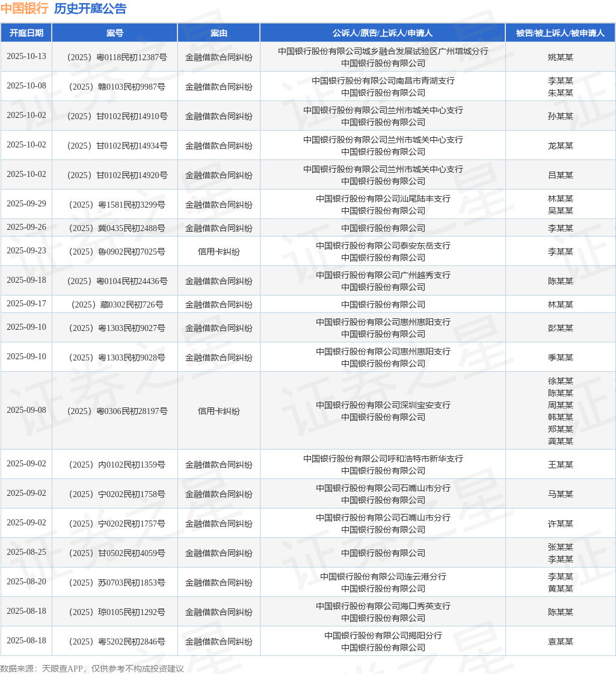This screenshot has width=616, height=674.
Task: Click plaintiff 深圳宝安支行
Action: click(383, 405)
